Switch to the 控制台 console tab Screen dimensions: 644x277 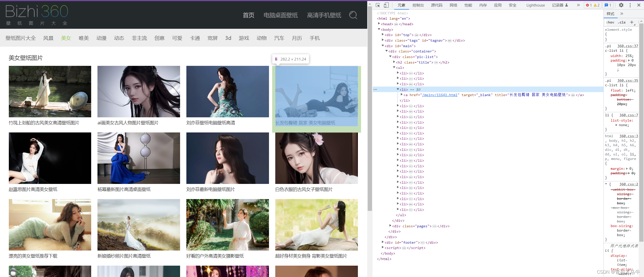[x=418, y=5]
